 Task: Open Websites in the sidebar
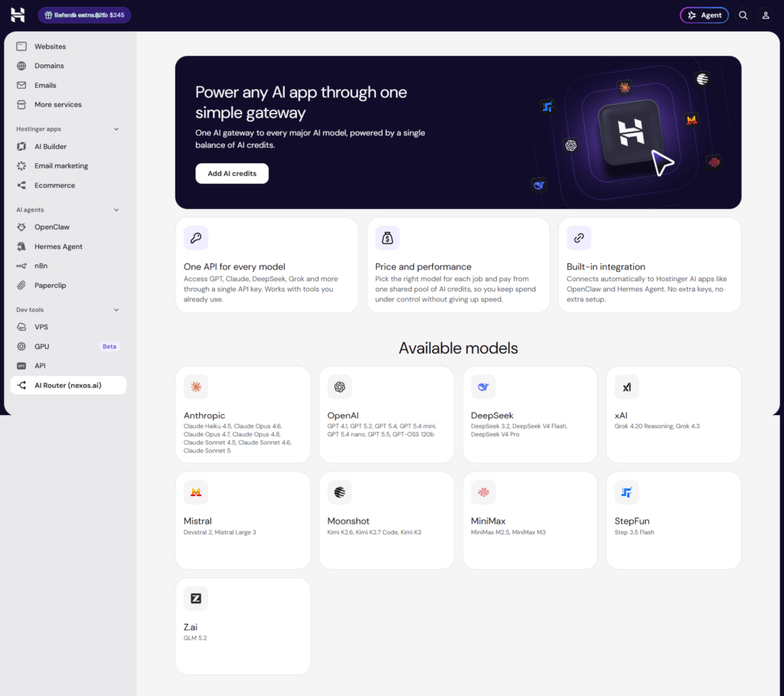(x=68, y=47)
